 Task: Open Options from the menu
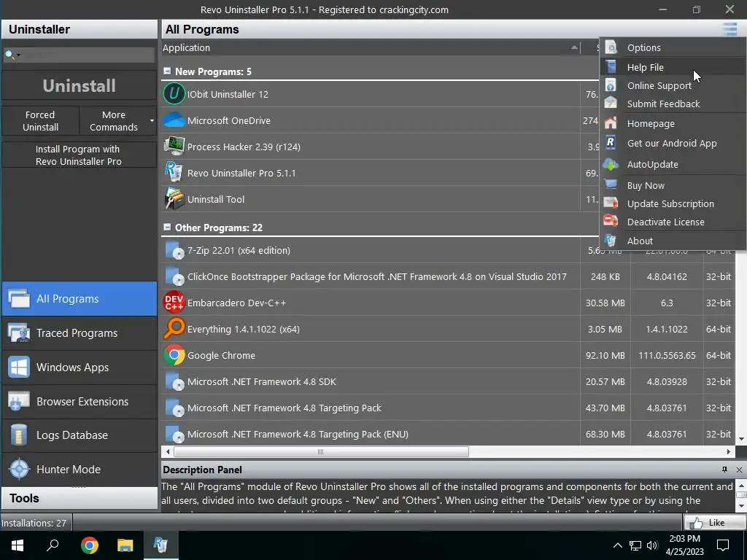click(673, 47)
